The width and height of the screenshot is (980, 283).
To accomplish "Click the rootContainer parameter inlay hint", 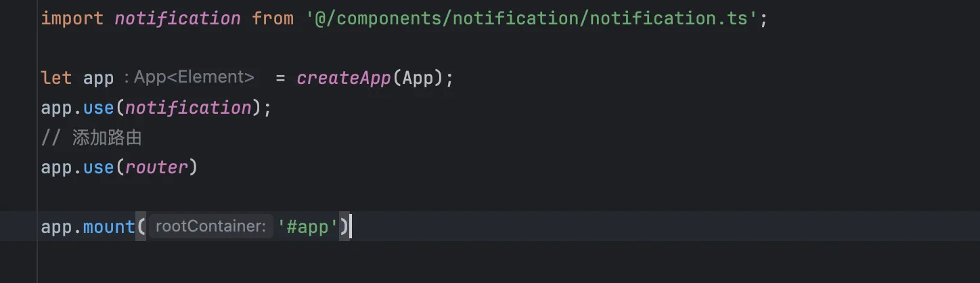I will click(x=210, y=226).
